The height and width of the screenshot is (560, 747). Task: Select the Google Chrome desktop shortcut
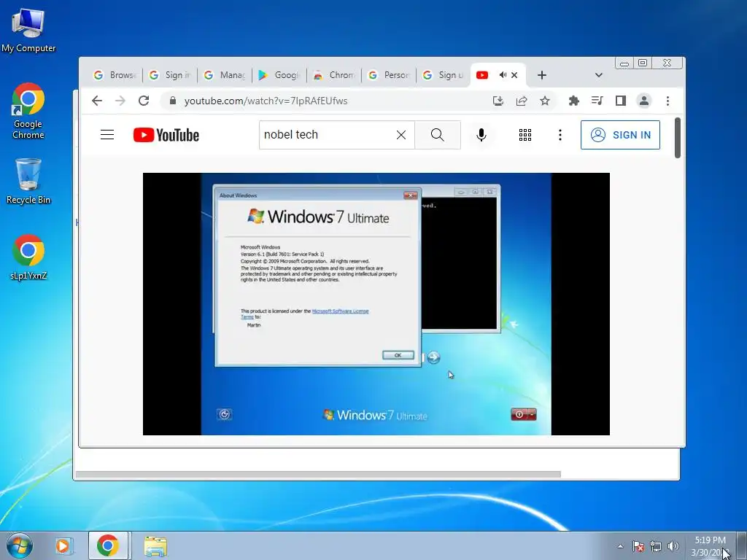[28, 111]
